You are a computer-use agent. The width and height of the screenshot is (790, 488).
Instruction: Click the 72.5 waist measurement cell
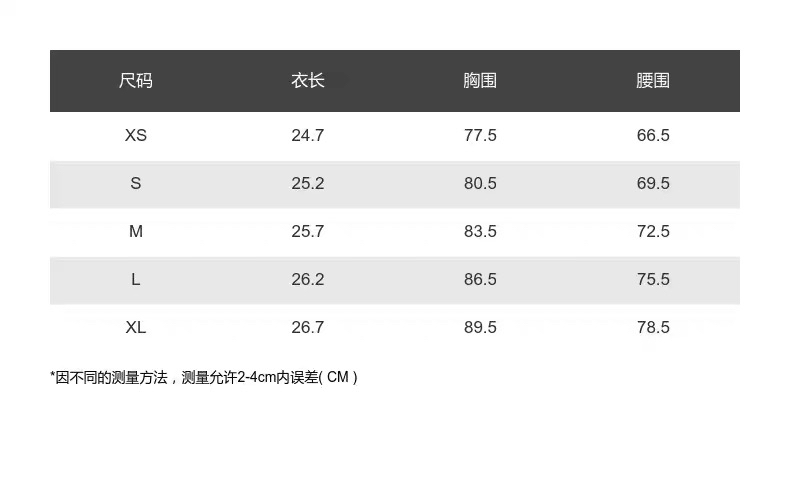653,231
